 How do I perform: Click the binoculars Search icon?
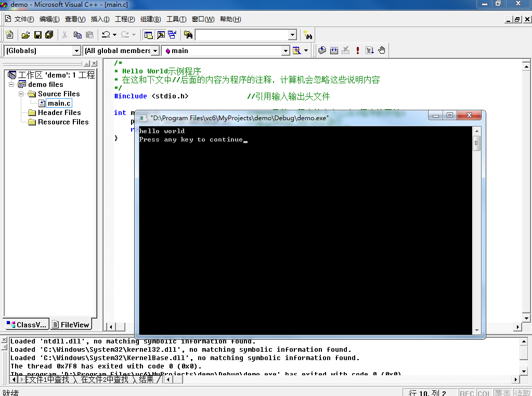[x=308, y=35]
